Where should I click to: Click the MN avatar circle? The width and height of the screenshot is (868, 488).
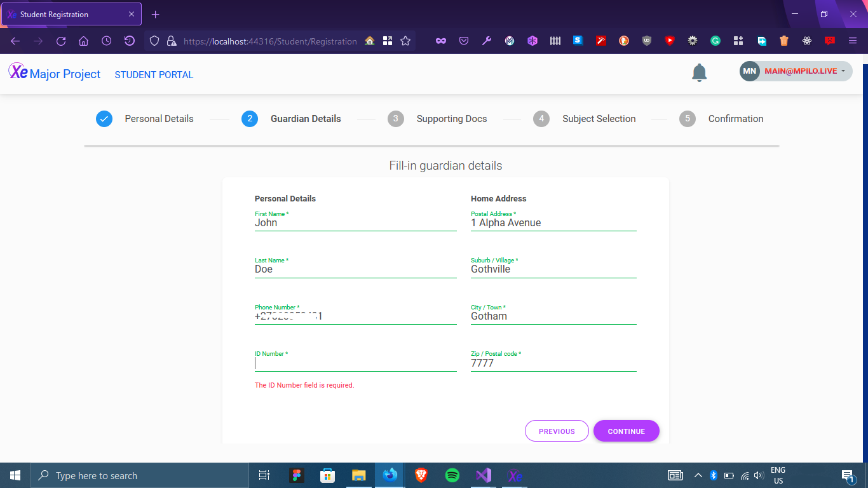coord(750,71)
